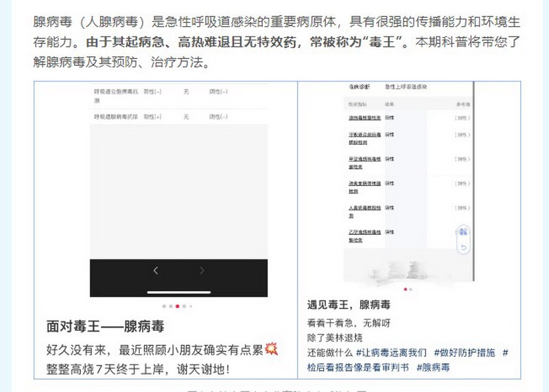Click the top underlined test item in the report
This screenshot has width=549, height=392.
coord(364,118)
